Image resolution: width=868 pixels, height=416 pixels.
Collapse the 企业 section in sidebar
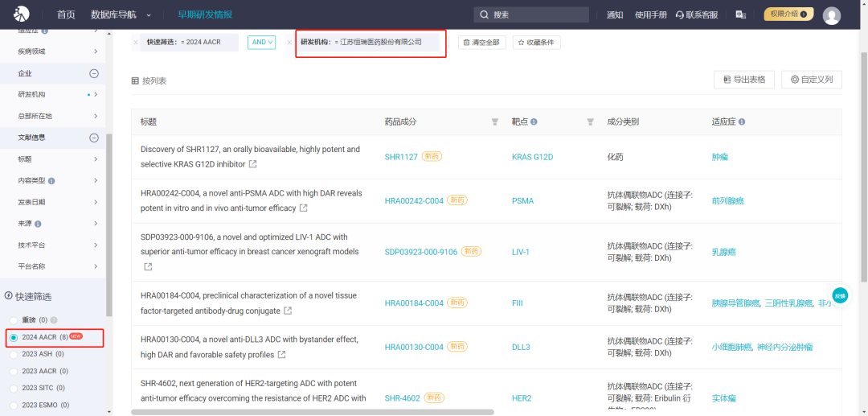(x=93, y=73)
